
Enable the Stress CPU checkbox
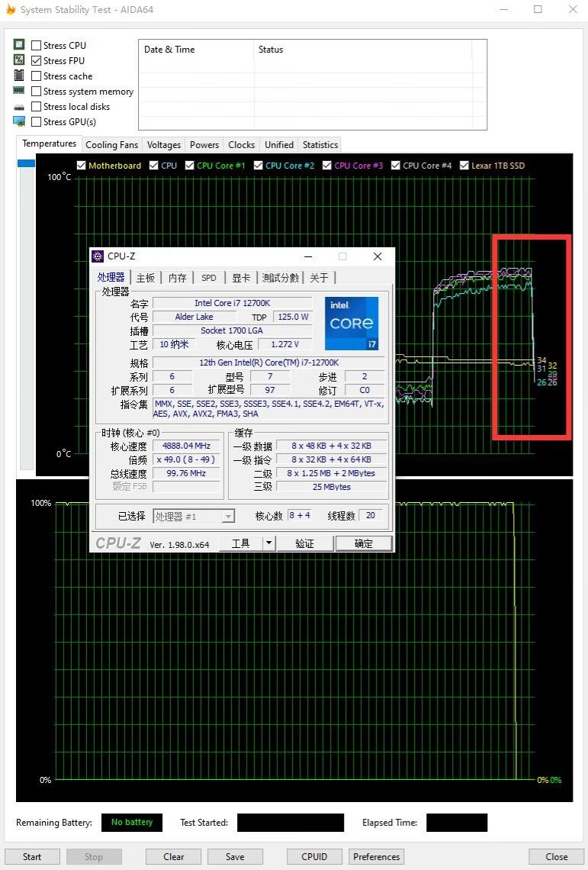tap(36, 46)
